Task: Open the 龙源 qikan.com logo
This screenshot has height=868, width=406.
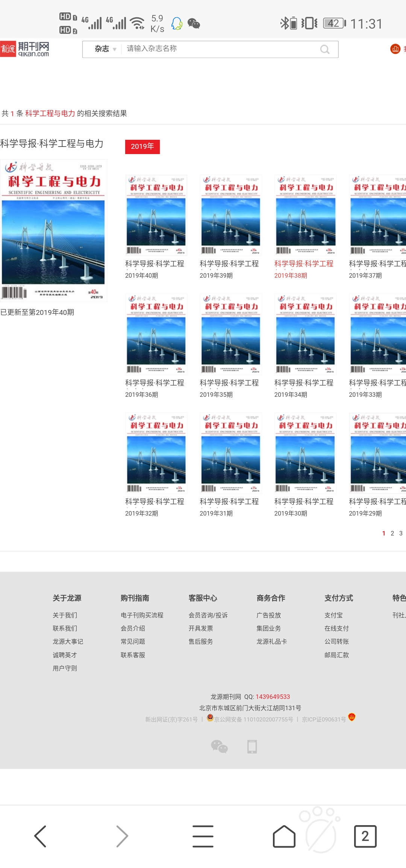Action: (25, 49)
